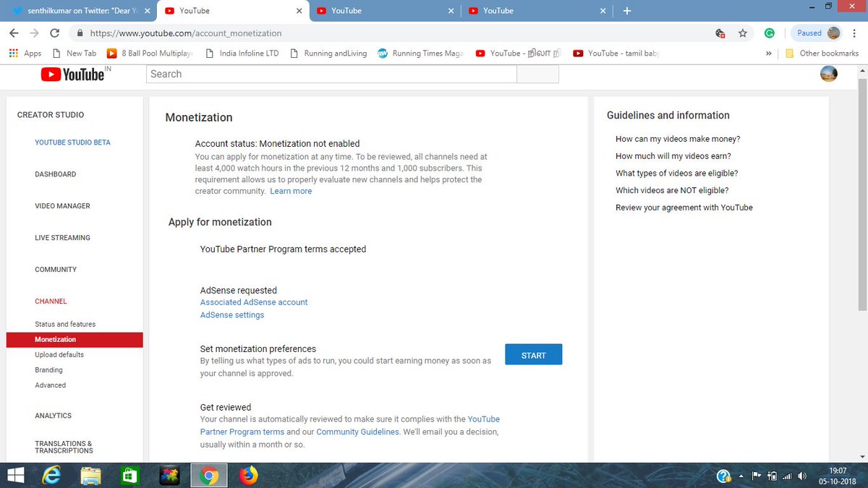
Task: Select the Channel section in the sidebar
Action: point(51,301)
